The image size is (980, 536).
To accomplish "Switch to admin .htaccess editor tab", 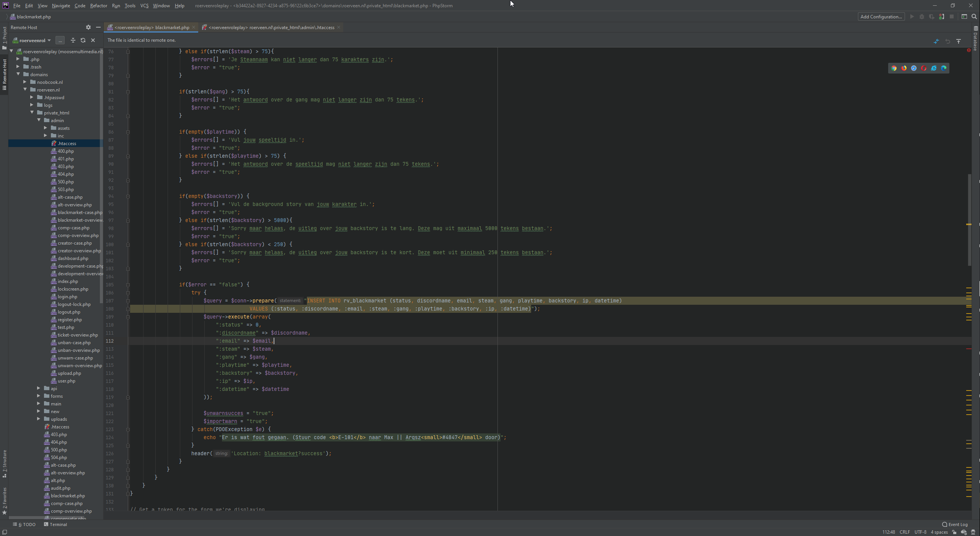I will 271,28.
